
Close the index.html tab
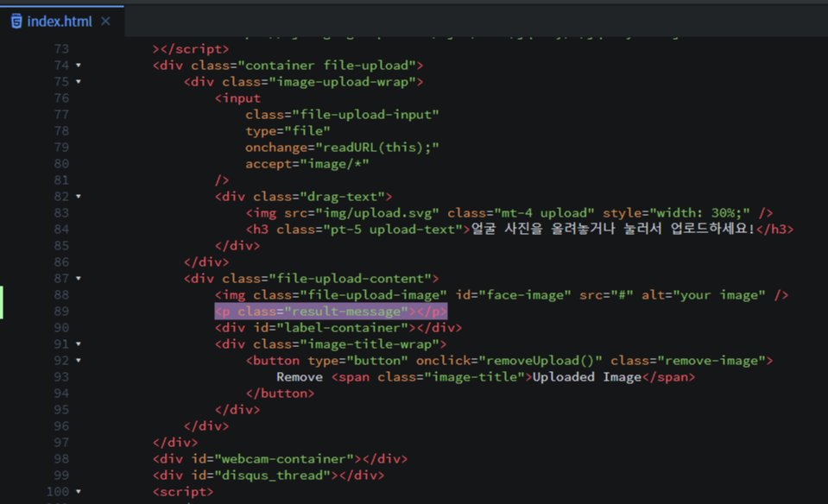point(105,21)
